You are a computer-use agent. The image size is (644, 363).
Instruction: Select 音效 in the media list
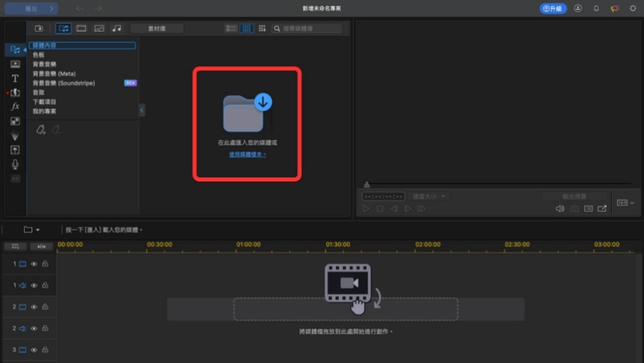tap(39, 92)
